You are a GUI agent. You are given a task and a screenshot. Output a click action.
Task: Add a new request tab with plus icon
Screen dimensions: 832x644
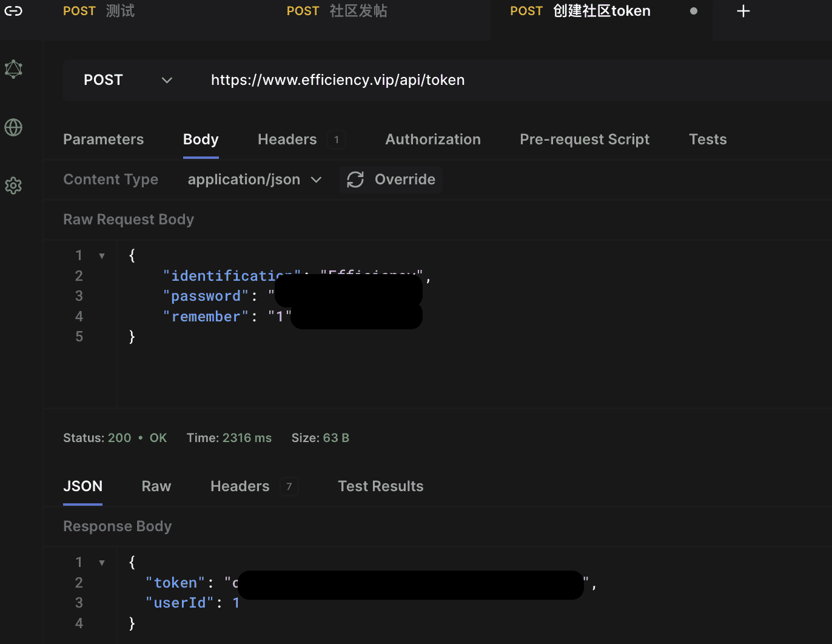(x=743, y=11)
